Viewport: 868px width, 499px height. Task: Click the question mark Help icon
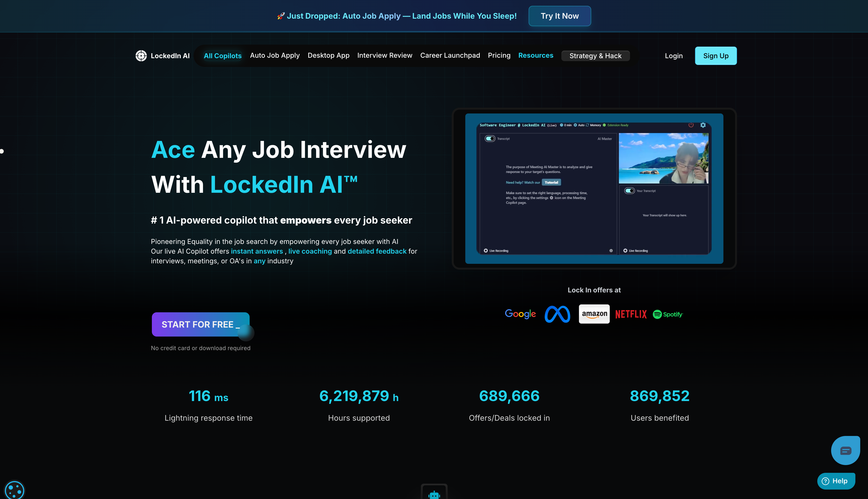[826, 481]
